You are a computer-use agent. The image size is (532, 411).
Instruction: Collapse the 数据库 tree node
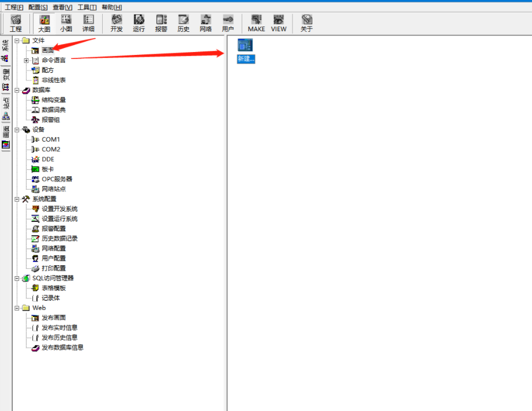pos(17,90)
